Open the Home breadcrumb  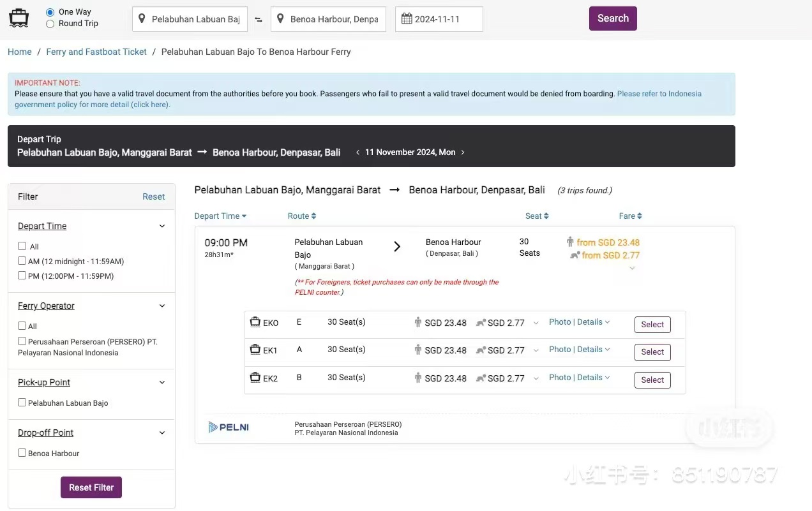20,52
